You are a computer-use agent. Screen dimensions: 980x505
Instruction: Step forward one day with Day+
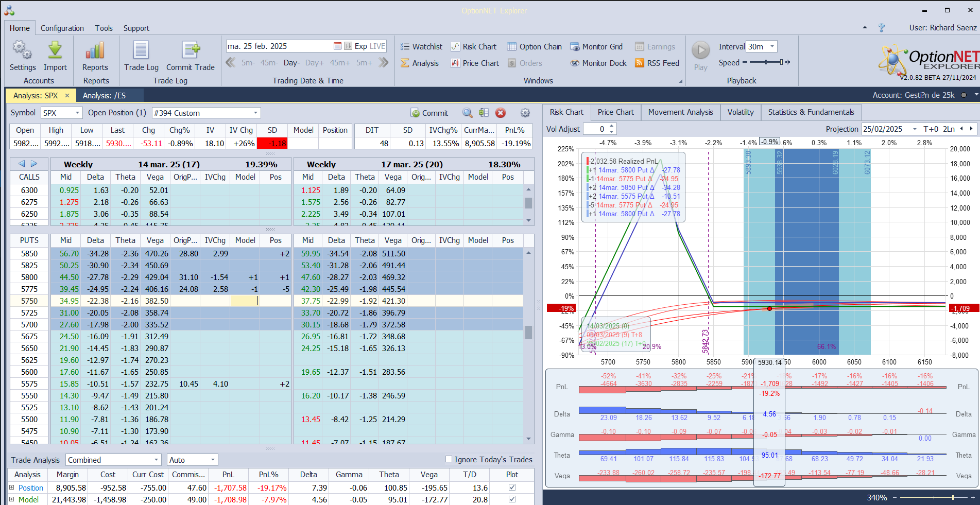tap(314, 63)
